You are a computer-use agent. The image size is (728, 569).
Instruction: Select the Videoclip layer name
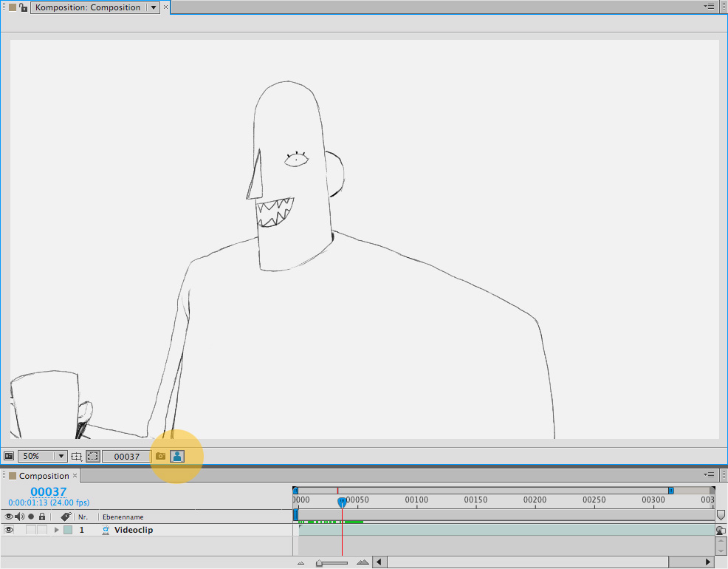[134, 530]
